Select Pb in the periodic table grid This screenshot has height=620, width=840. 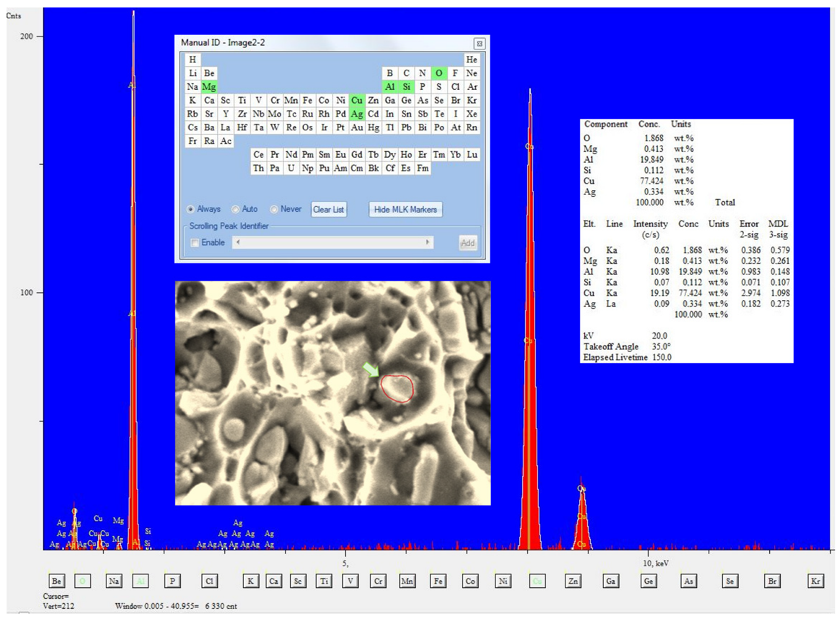[406, 127]
